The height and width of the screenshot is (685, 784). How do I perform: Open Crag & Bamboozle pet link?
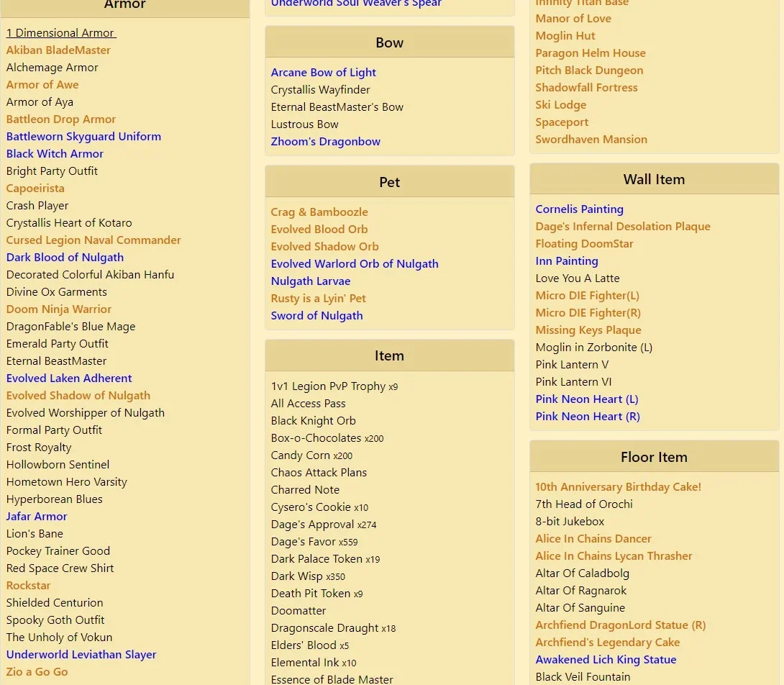point(319,212)
